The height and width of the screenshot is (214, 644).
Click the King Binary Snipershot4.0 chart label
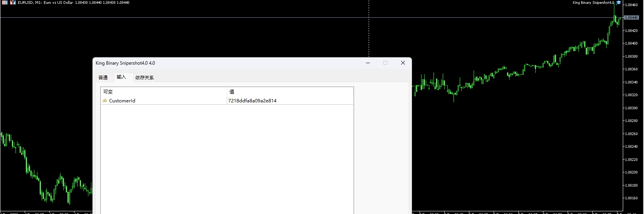[x=593, y=3]
